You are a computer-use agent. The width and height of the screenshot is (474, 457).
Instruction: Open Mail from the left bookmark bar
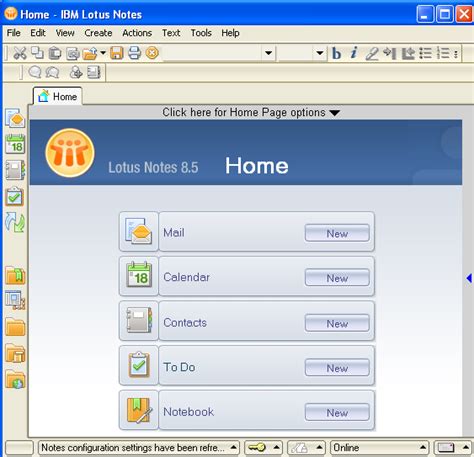pos(15,118)
